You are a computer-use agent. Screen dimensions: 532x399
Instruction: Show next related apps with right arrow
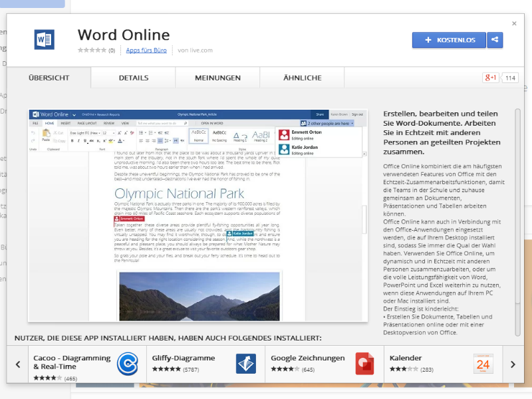click(x=513, y=364)
